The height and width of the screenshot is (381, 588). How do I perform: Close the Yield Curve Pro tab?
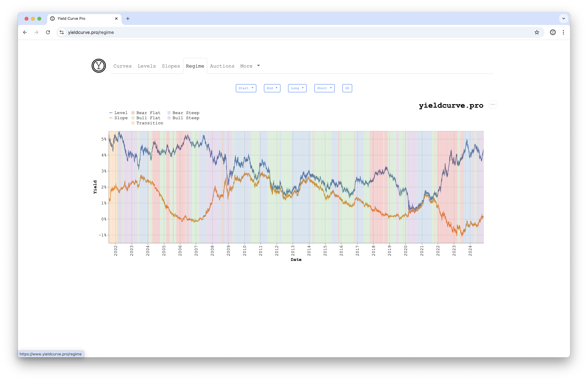coord(116,19)
